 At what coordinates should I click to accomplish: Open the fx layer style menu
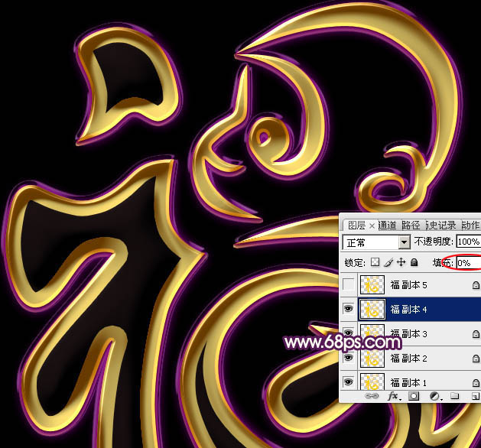coord(394,396)
